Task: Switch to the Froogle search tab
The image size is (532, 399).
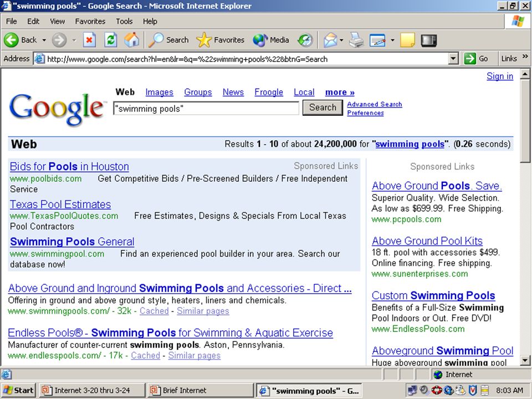Action: pyautogui.click(x=269, y=93)
